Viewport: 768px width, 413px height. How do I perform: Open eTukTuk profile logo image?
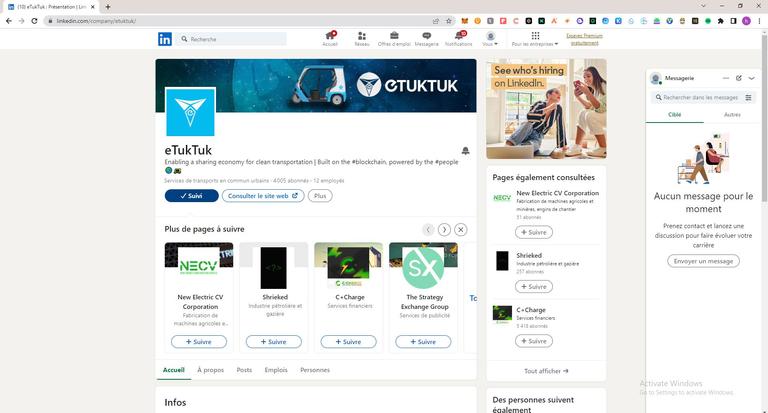point(190,112)
